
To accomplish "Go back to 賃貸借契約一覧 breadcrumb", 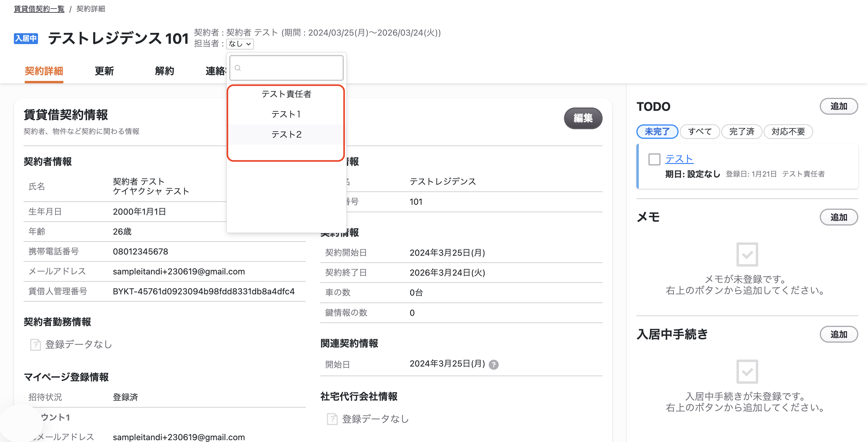I will pyautogui.click(x=39, y=9).
